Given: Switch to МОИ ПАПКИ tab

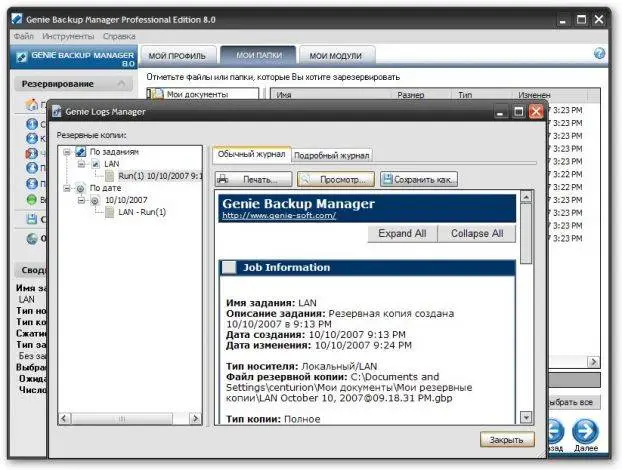Looking at the screenshot, I should tap(259, 55).
